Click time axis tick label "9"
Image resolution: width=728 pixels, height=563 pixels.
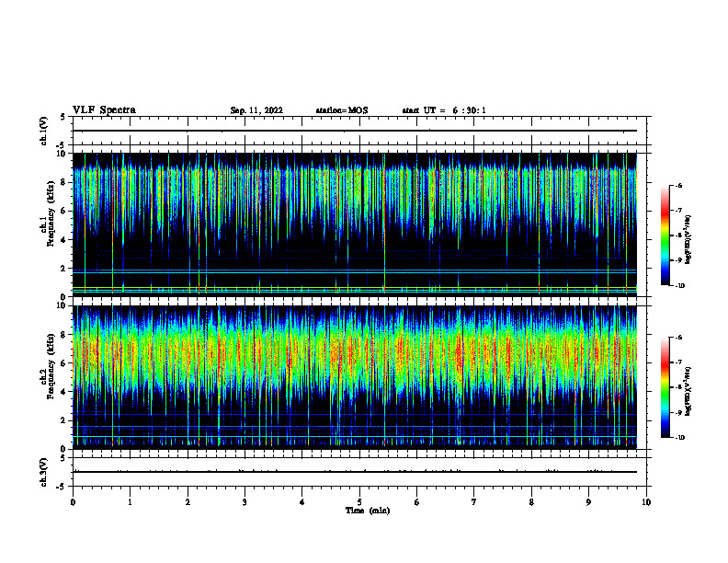pos(588,502)
